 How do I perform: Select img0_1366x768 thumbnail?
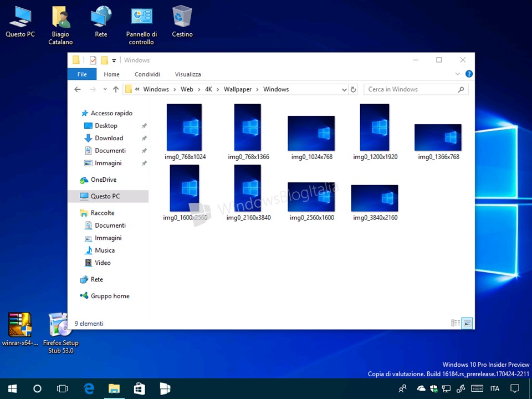pos(438,137)
